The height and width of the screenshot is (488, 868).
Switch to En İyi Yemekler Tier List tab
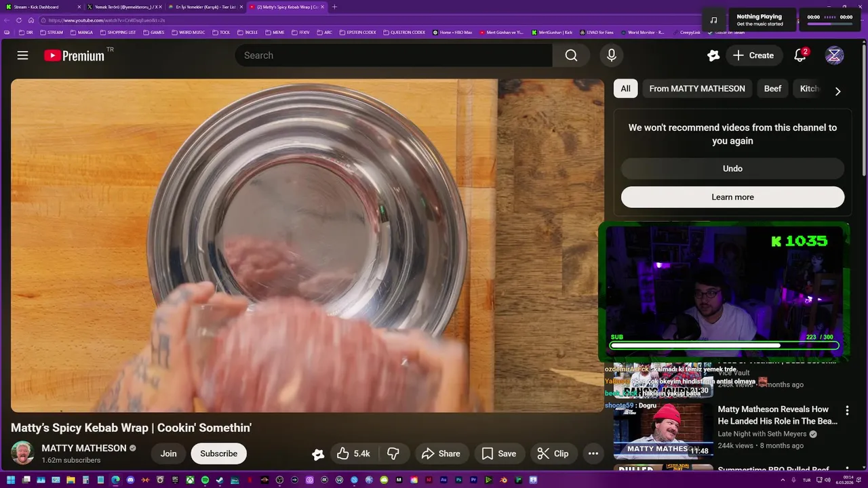click(x=205, y=7)
